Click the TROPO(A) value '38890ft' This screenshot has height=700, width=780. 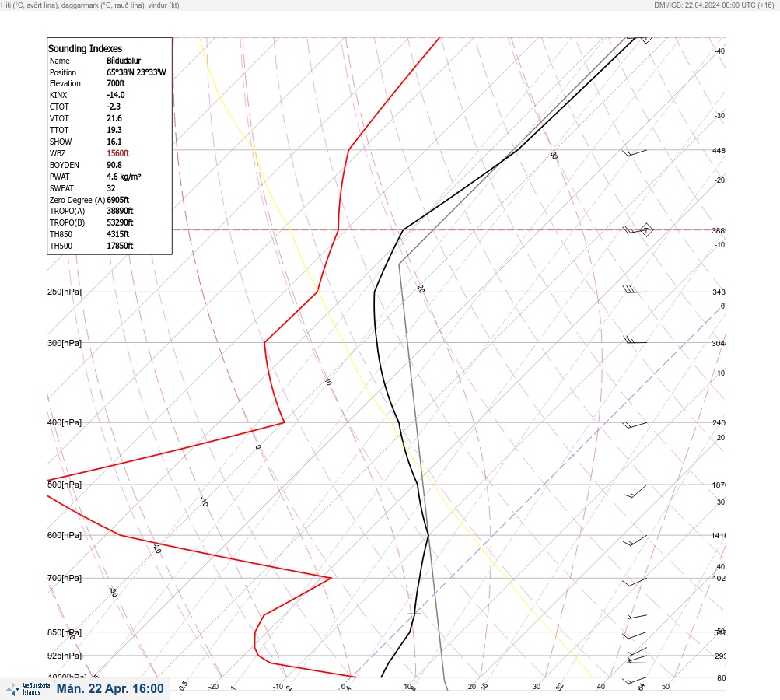tap(120, 211)
